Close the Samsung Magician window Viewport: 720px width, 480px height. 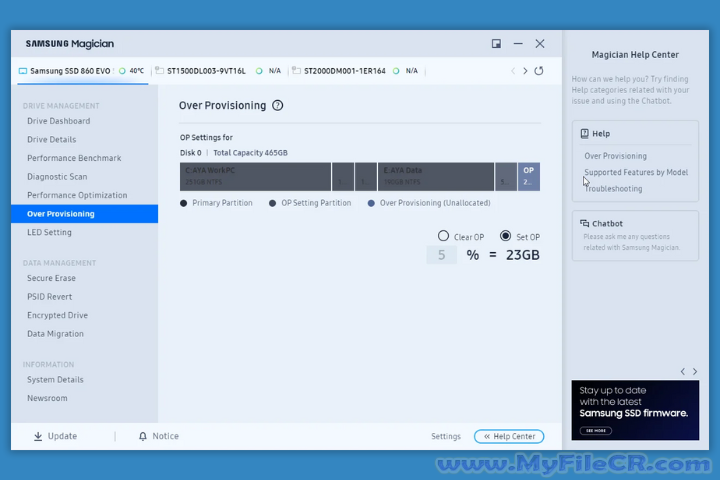[x=540, y=44]
